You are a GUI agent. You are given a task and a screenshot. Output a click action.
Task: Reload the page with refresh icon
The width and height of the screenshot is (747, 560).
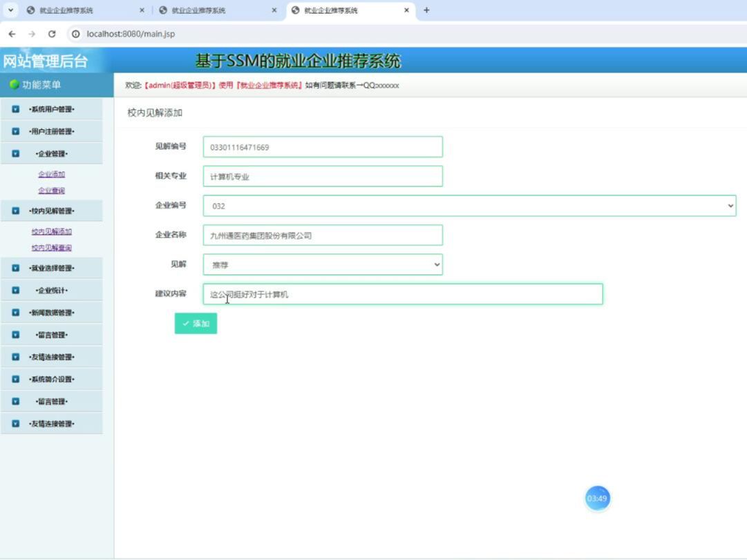pos(51,34)
